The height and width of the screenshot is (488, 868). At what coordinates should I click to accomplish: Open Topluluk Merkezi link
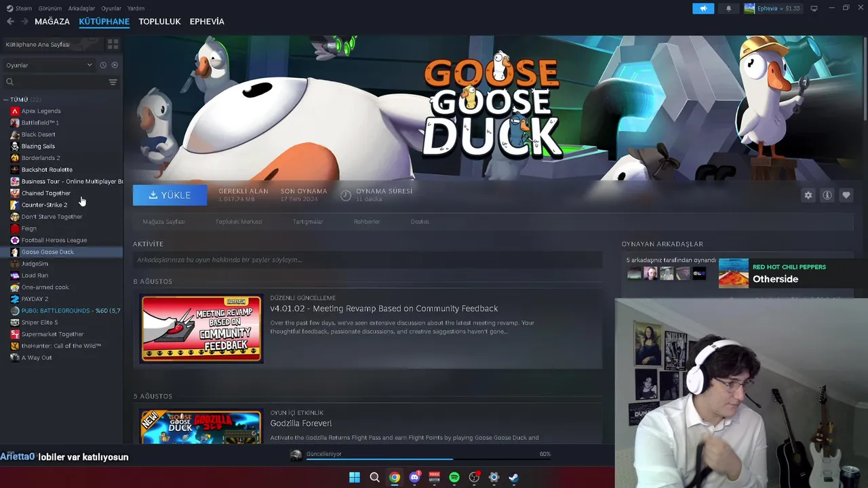tap(238, 222)
